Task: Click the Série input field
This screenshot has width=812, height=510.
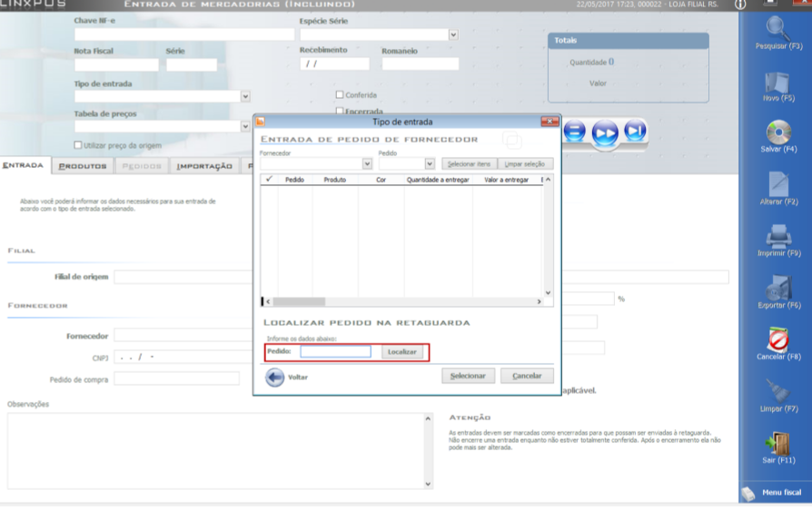Action: [192, 64]
